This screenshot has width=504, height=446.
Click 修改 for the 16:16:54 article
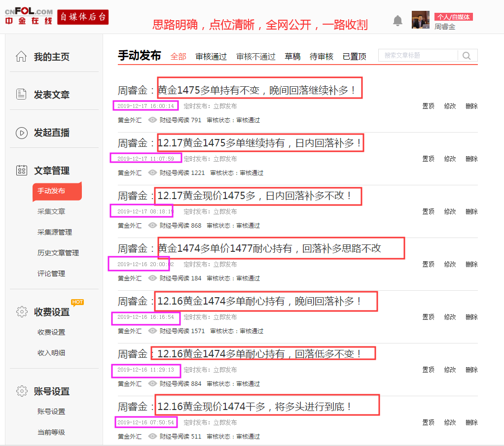click(450, 317)
